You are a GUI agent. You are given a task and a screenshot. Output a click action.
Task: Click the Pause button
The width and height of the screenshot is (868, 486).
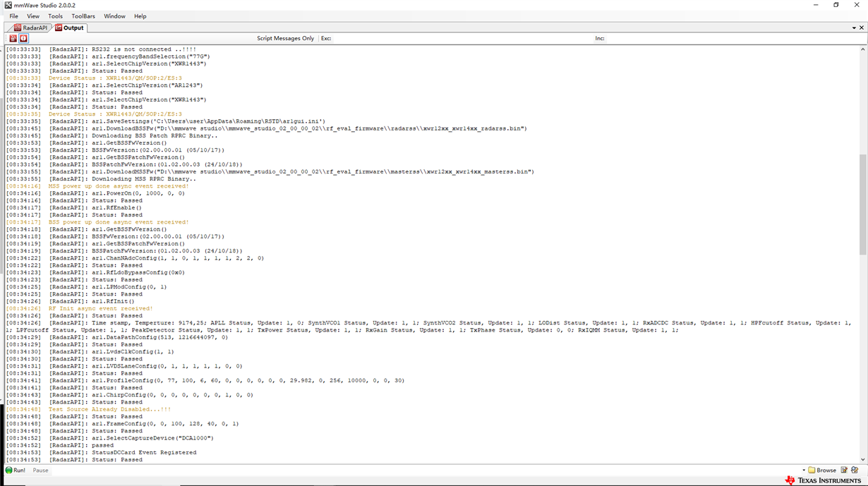click(40, 470)
